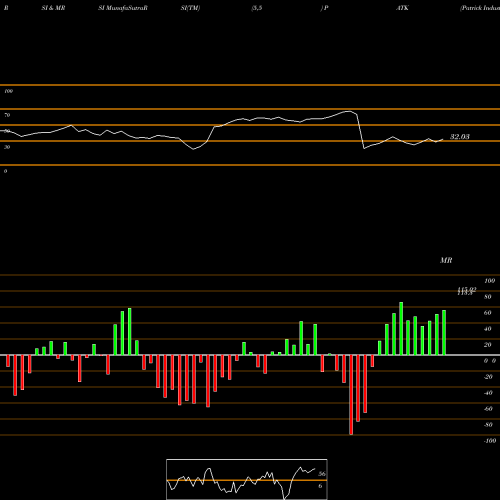
Task: Click the "ATK" header text
Action: coord(402,8)
